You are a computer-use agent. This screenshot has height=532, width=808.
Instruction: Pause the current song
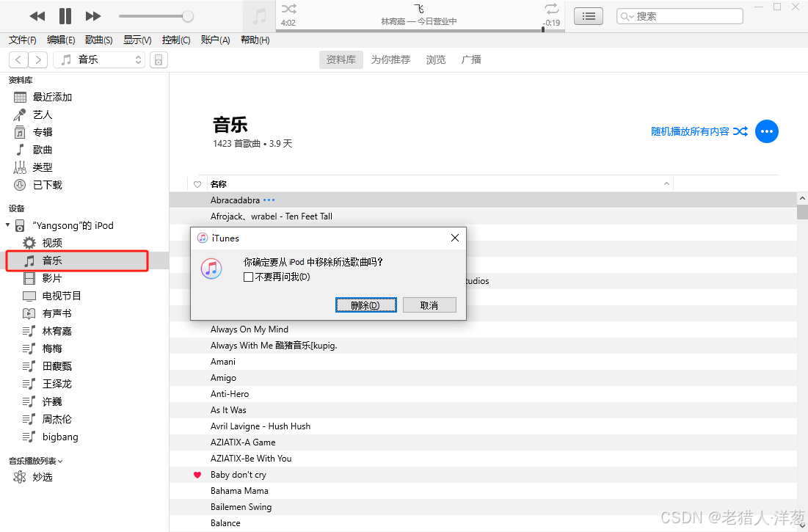(x=65, y=16)
